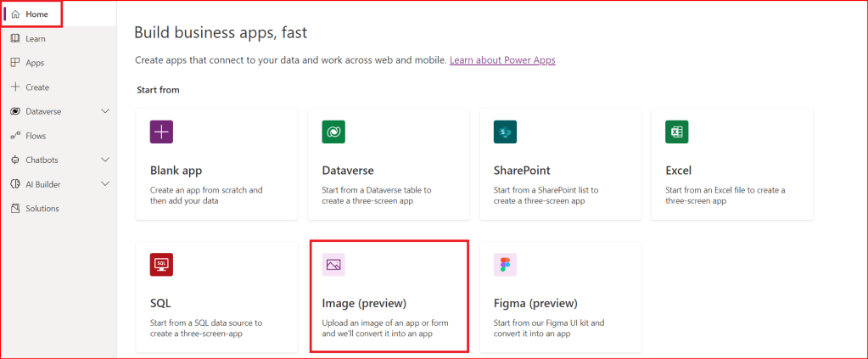Click the Figma logo icon
The width and height of the screenshot is (868, 359).
coord(505,265)
